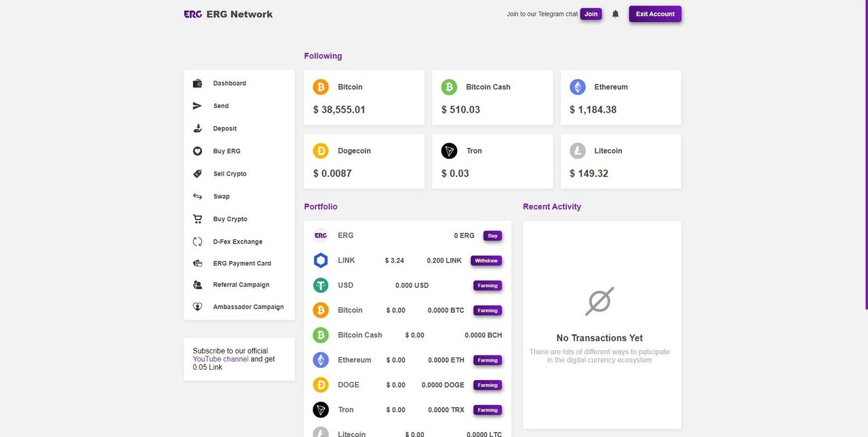Click the Bitcoin Cash icon in Following
Viewport: 868px width, 437px height.
point(449,87)
